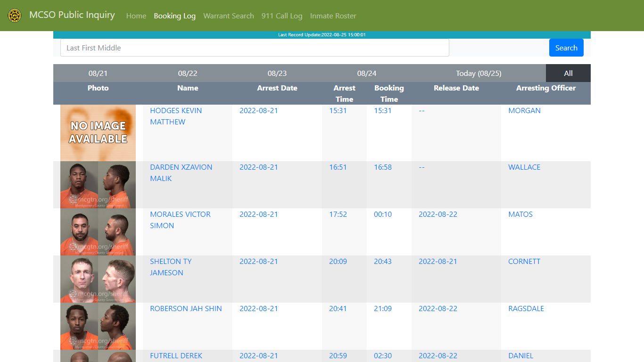Filter bookings to 08/23
The image size is (644, 362).
coord(277,73)
